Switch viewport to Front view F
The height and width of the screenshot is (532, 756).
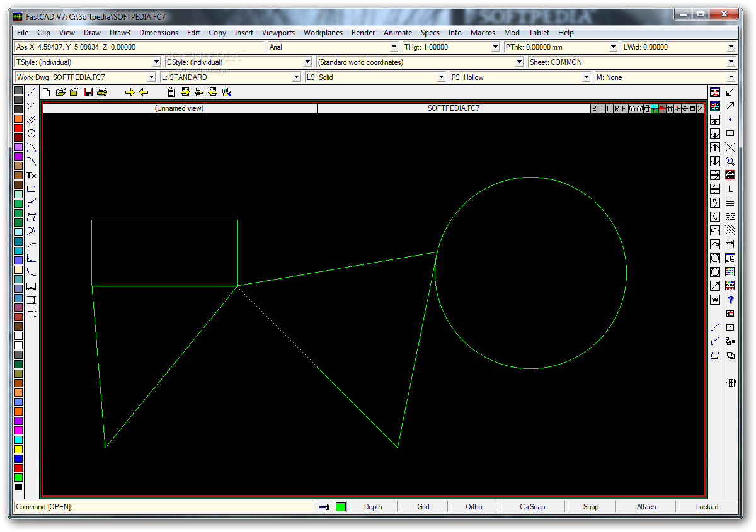pyautogui.click(x=624, y=109)
